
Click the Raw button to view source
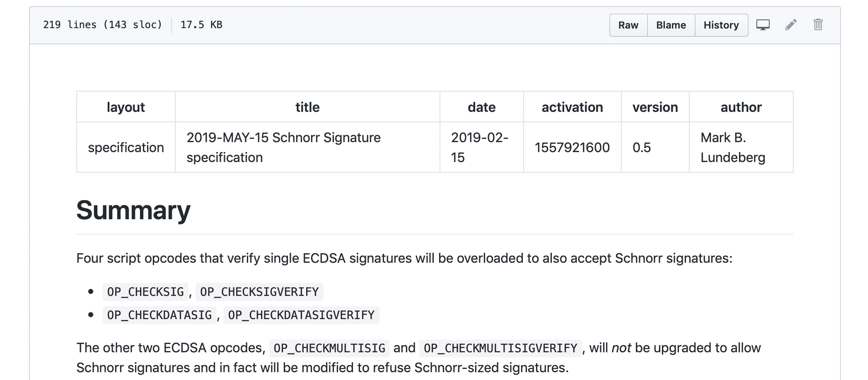(628, 25)
